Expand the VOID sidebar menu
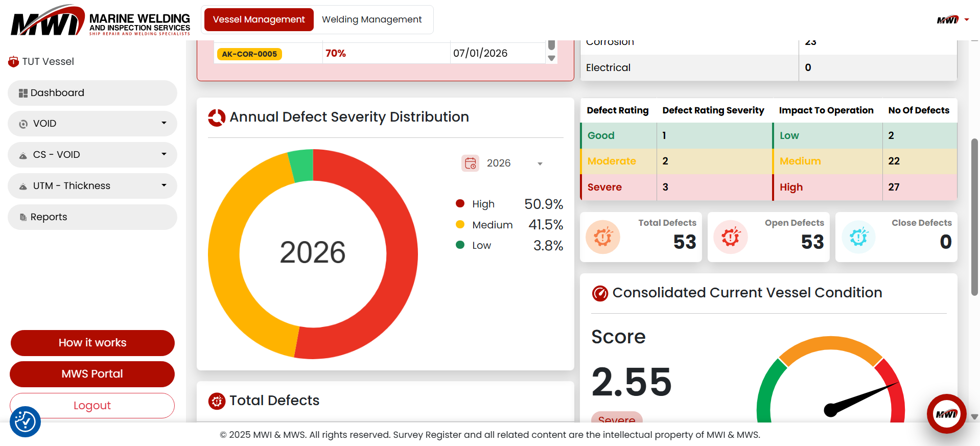Screen dimensions: 980x446 coord(92,124)
